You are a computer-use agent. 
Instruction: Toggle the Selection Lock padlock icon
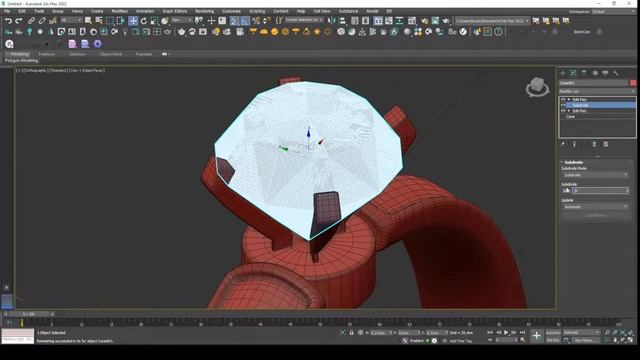click(x=351, y=333)
